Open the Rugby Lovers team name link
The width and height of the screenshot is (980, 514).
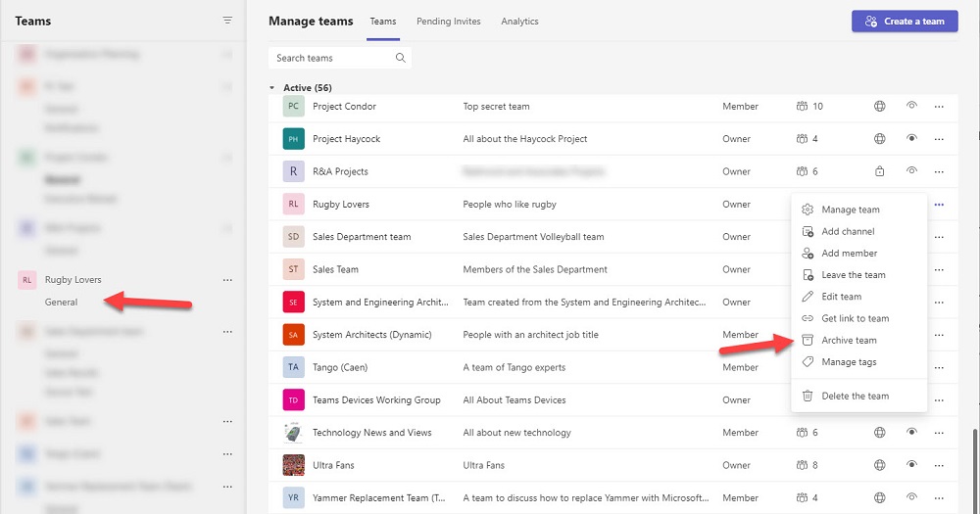tap(341, 205)
